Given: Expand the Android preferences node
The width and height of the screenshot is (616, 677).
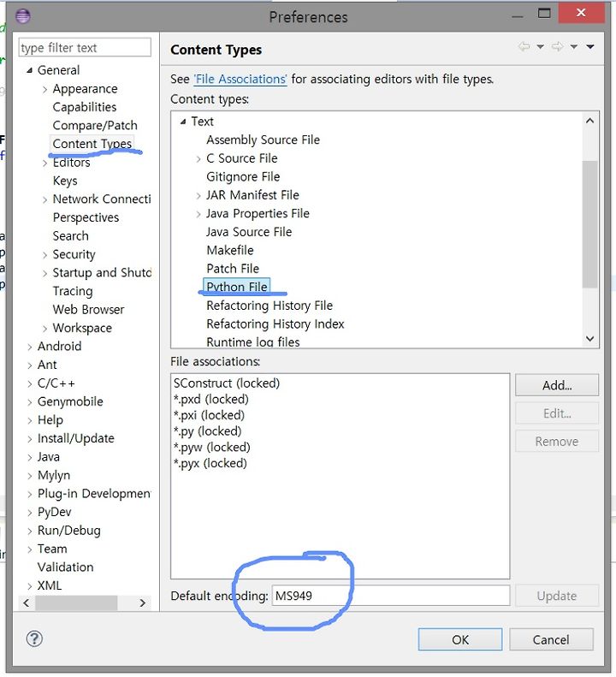Looking at the screenshot, I should click(x=30, y=347).
